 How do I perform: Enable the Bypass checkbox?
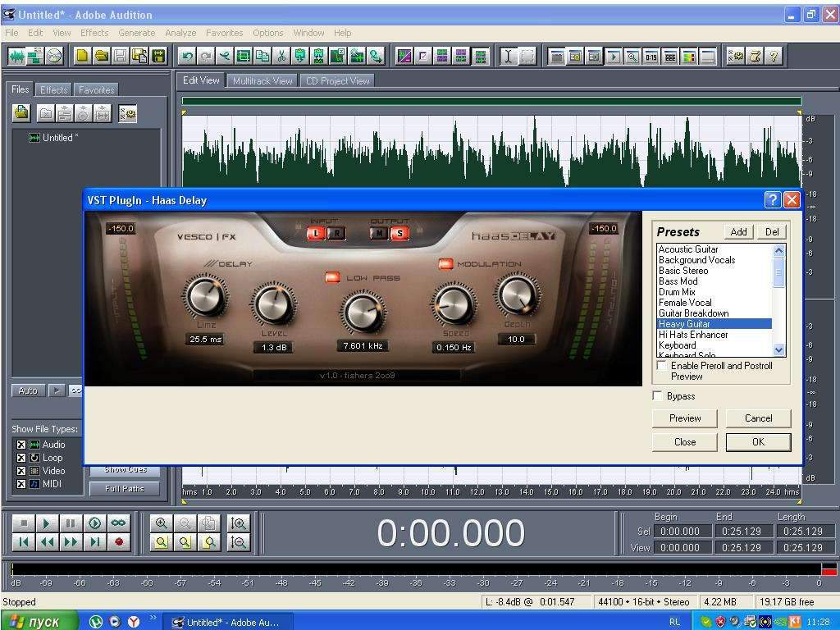tap(657, 396)
